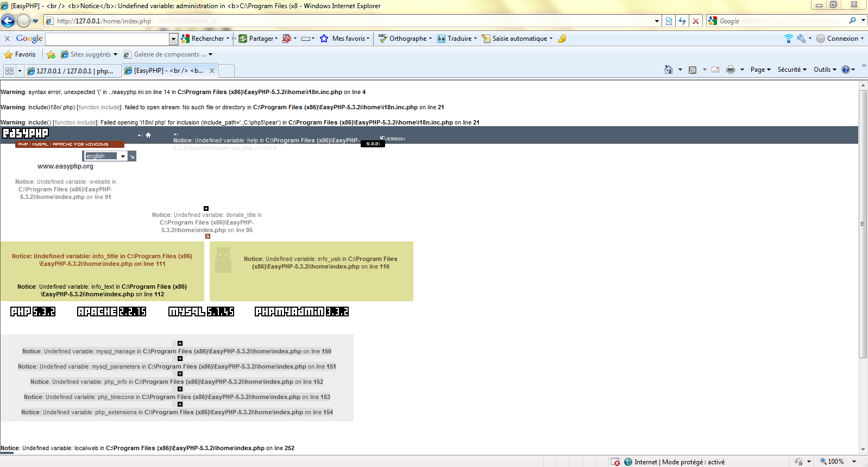Open the address bar history dropdown arrow
Screen dimensions: 868x467
point(657,21)
